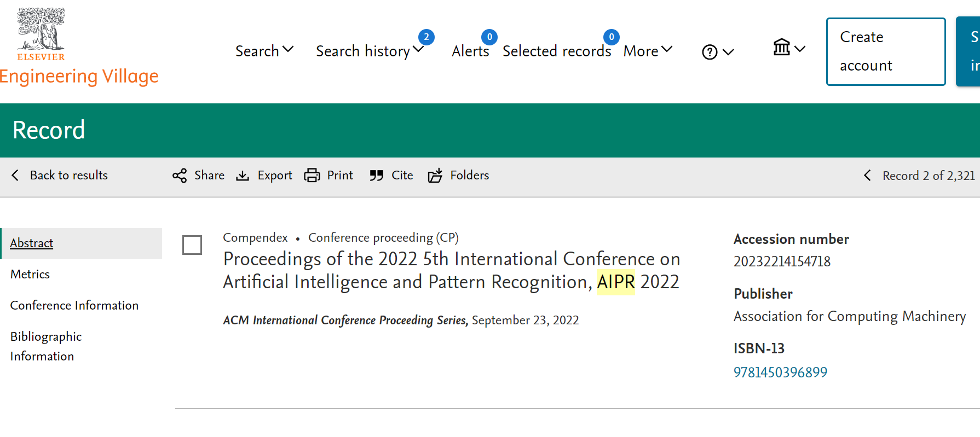
Task: Click the Conference proceeding (CP) label
Action: click(383, 237)
